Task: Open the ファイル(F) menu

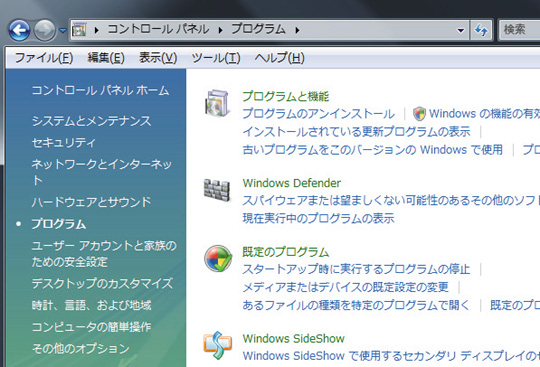Action: pos(44,57)
